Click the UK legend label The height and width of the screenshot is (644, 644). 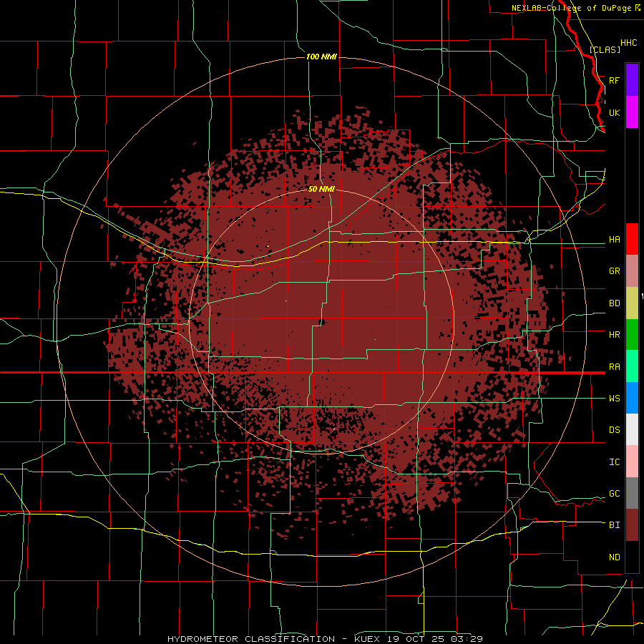(614, 112)
